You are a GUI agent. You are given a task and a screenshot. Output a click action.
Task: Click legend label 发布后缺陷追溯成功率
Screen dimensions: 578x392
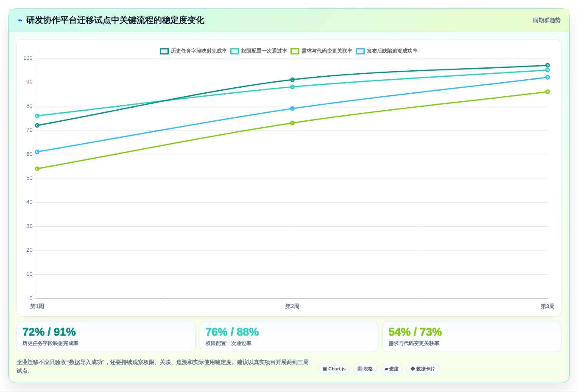tap(392, 51)
